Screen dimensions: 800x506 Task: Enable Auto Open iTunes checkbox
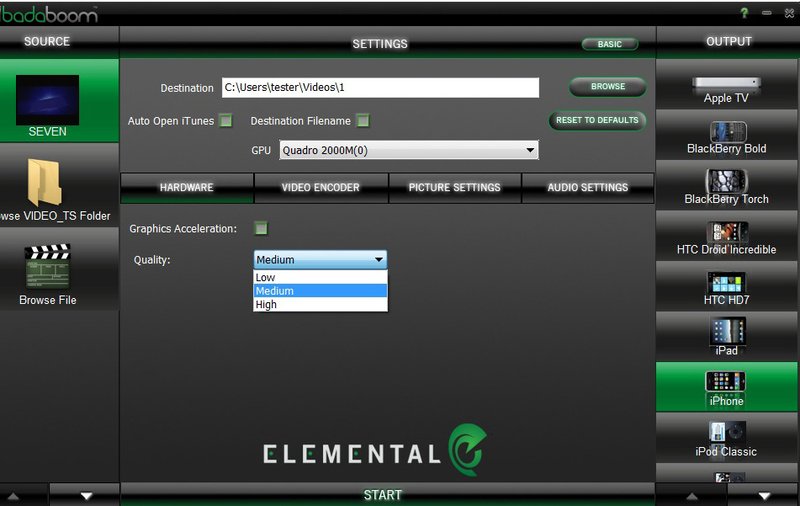226,121
